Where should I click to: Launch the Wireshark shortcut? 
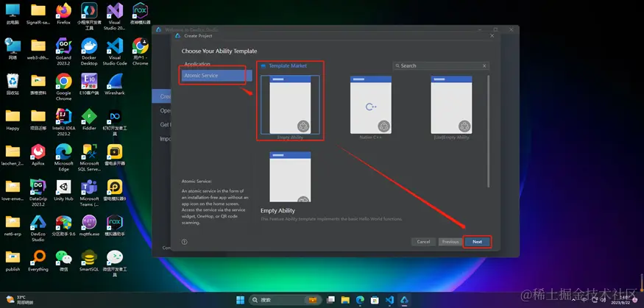tap(115, 84)
